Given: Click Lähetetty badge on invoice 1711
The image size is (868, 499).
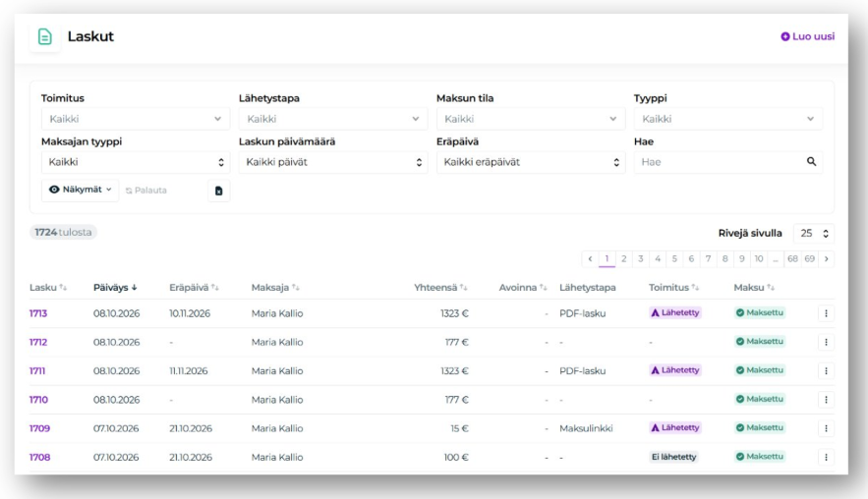Looking at the screenshot, I should pyautogui.click(x=675, y=370).
